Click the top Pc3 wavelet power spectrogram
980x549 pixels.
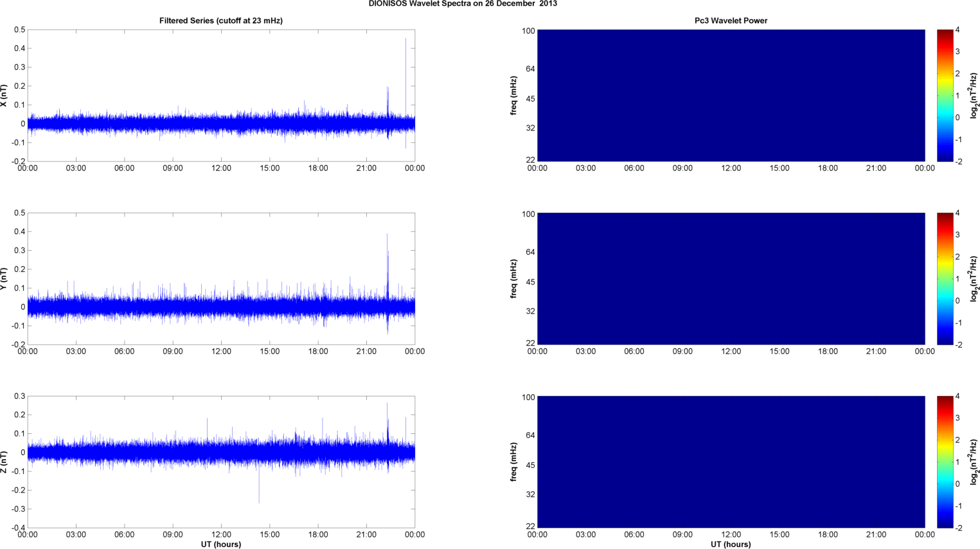(x=731, y=96)
